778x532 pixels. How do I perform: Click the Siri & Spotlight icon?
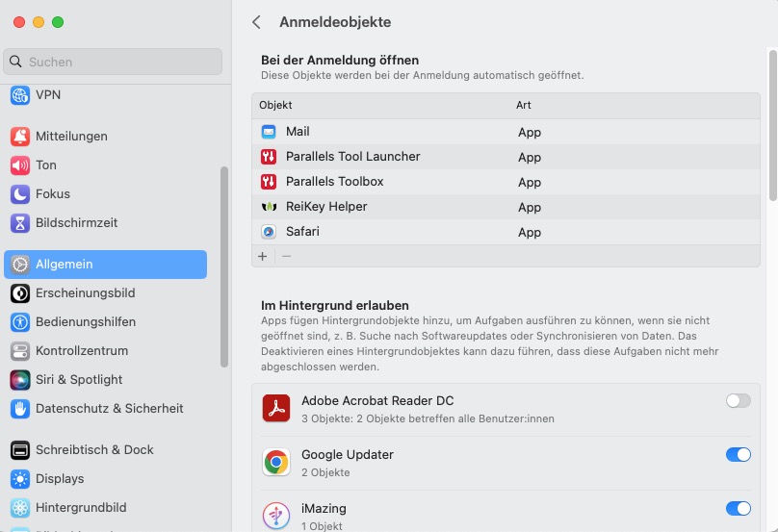[x=20, y=379]
